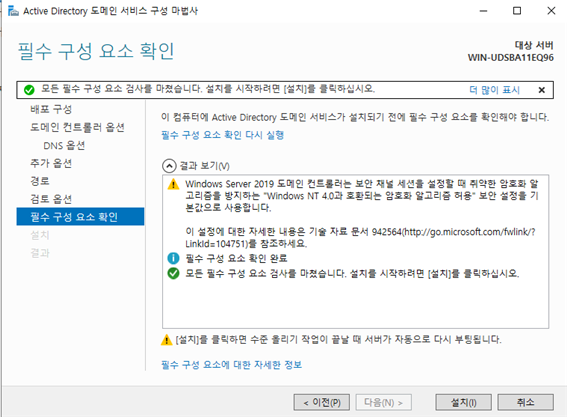
Task: Maximize the wizard window
Action: 517,11
